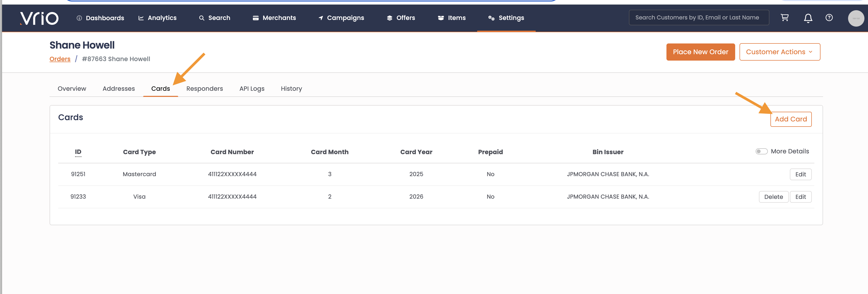
Task: Click the Card Year column header
Action: point(416,152)
